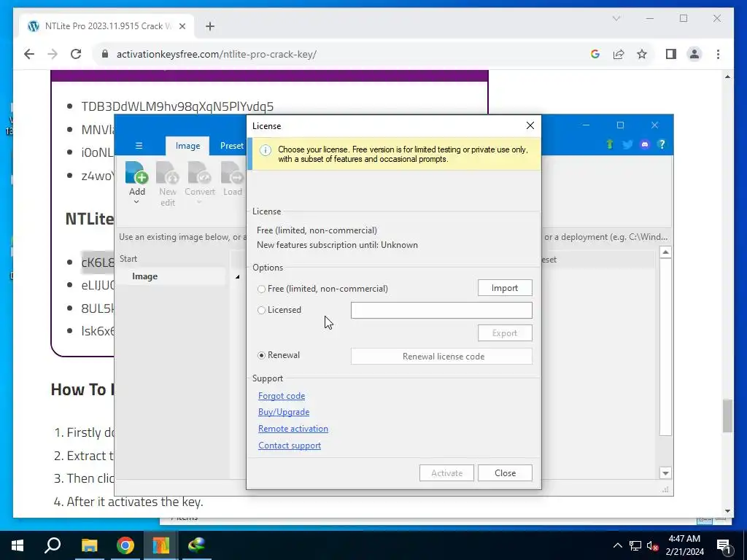The image size is (747, 560).
Task: Switch to the Preset tab in NTLite
Action: click(231, 146)
